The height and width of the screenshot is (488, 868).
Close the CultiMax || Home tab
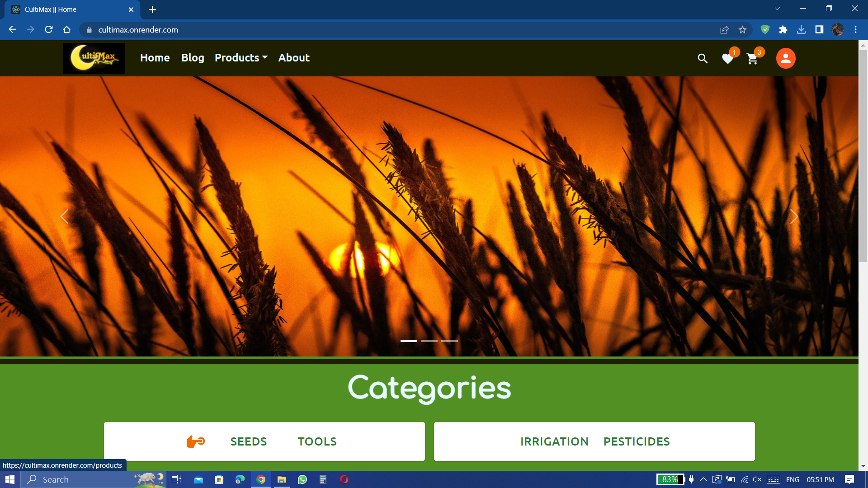tap(131, 9)
